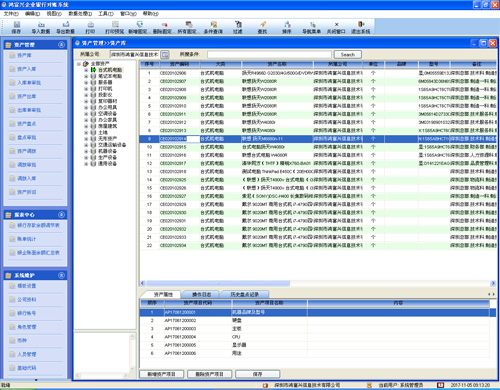Collapse the 全部资产 tree root node

point(79,64)
